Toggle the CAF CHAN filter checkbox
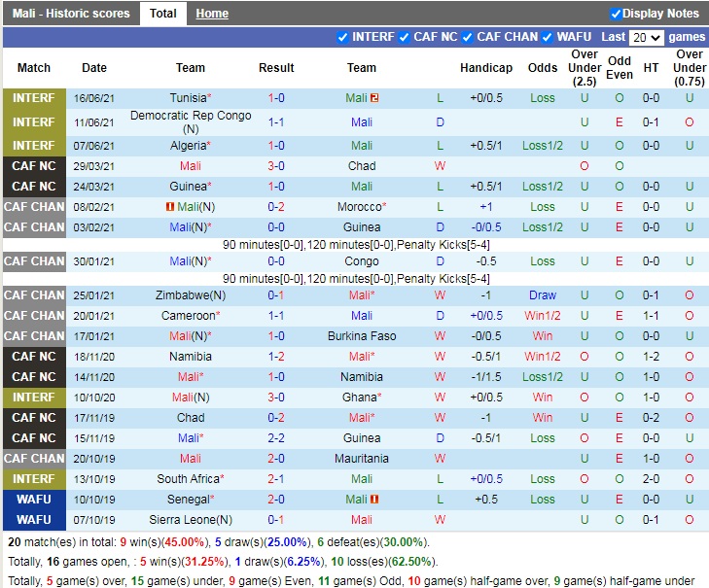709x588 pixels. click(468, 38)
